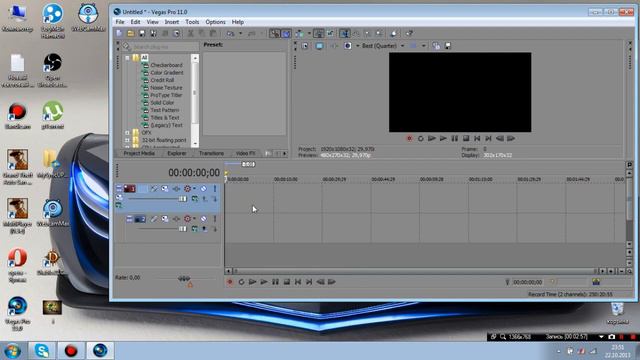
Task: Toggle Solo on video track 1
Action: (215, 189)
